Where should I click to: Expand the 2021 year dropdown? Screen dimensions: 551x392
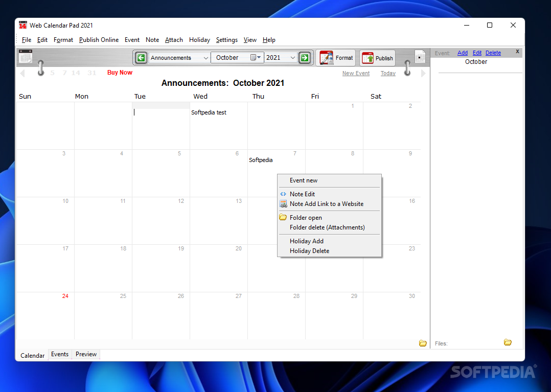pyautogui.click(x=292, y=58)
